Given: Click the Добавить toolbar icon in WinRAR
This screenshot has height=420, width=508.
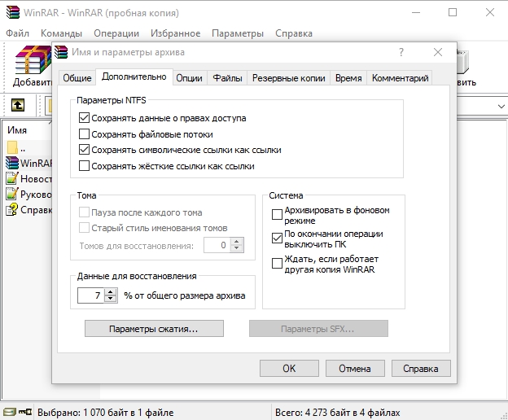Looking at the screenshot, I should pyautogui.click(x=33, y=61).
